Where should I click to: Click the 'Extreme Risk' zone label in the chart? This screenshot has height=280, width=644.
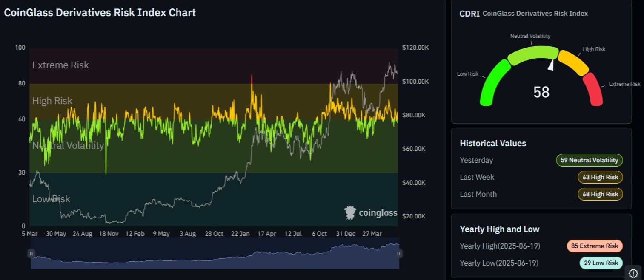point(60,65)
